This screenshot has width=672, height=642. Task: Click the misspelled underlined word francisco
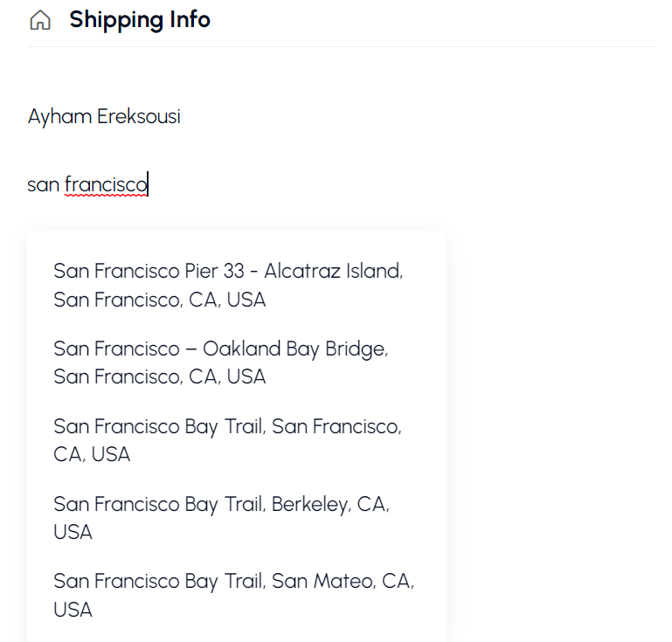[106, 185]
